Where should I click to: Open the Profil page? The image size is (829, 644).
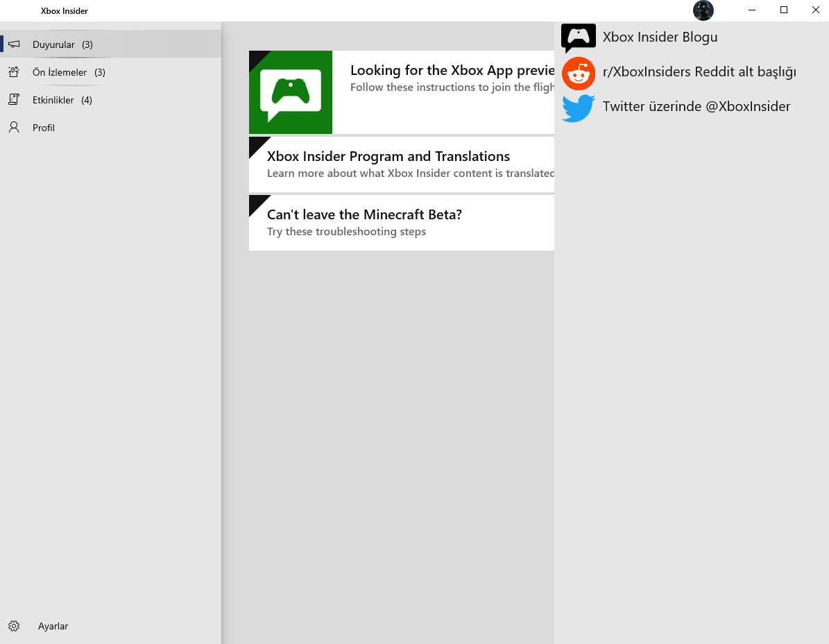click(110, 127)
